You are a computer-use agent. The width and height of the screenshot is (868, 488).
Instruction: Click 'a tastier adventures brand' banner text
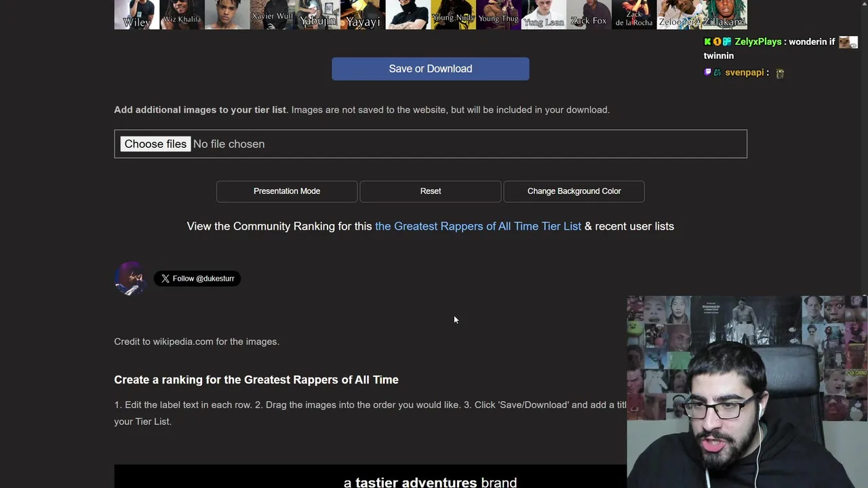pos(430,482)
